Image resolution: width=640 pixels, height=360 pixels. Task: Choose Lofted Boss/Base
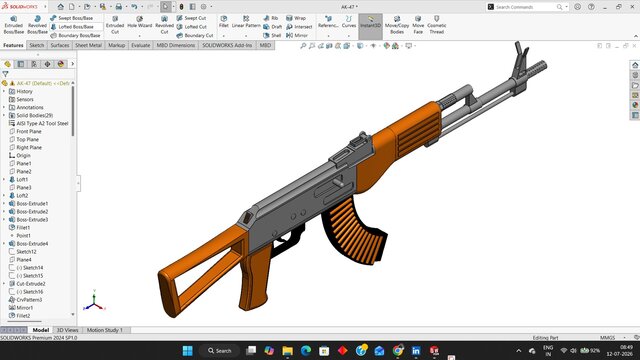72,27
